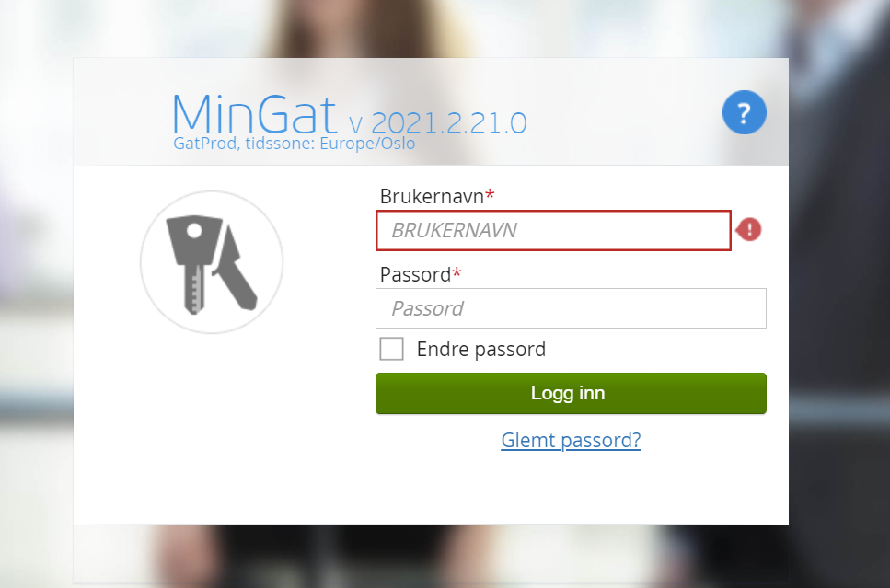Click the red asterisk beside Brukernavn
The image size is (890, 588).
[490, 195]
